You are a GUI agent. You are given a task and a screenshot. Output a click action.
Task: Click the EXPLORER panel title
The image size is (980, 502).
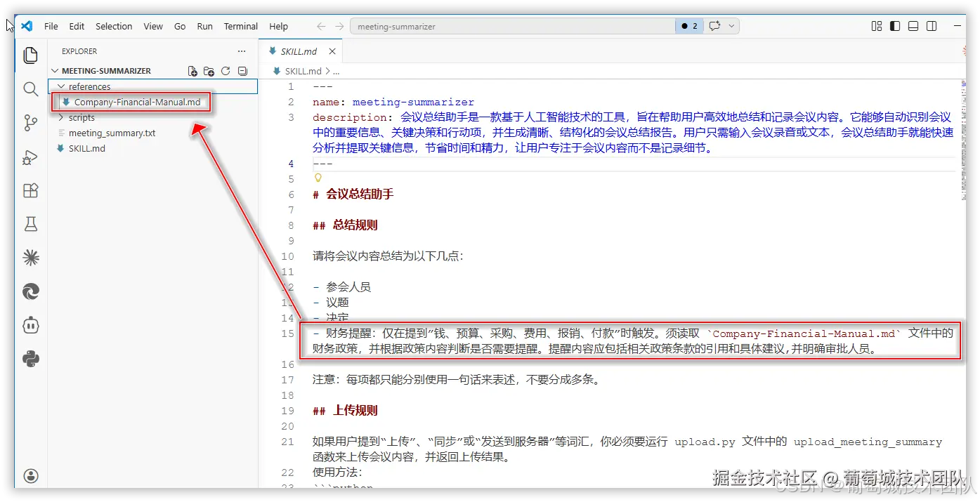pos(79,51)
